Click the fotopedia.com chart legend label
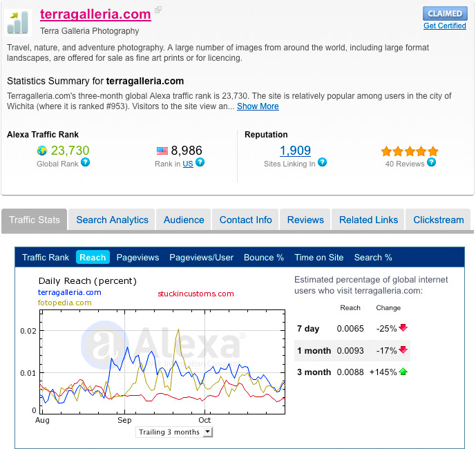The image size is (476, 449). point(65,303)
